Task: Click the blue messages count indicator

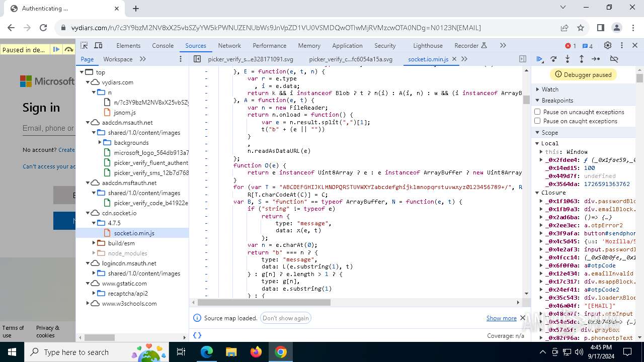Action: [587, 46]
